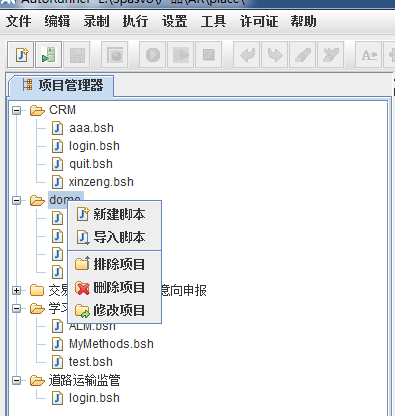Open the 许可证 menu
The image size is (395, 416).
point(259,21)
